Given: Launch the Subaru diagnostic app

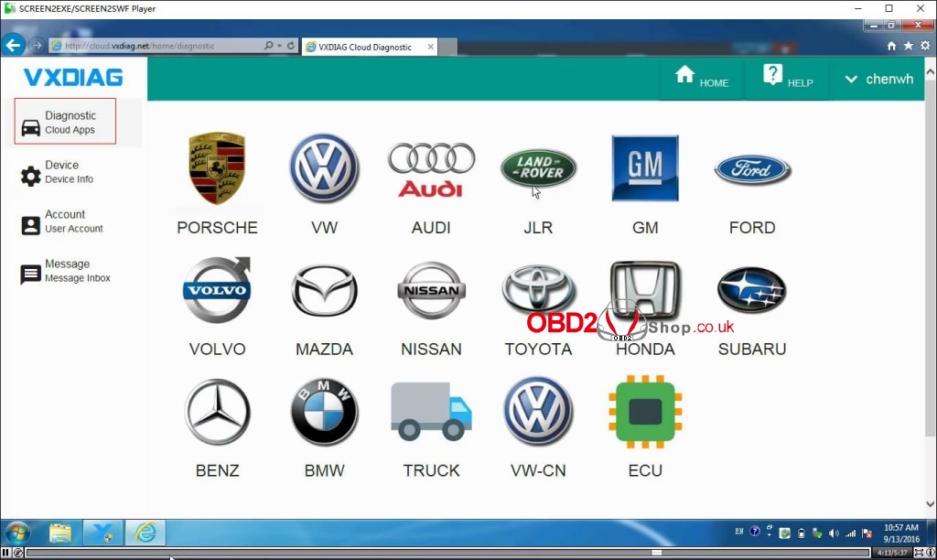Looking at the screenshot, I should click(752, 291).
